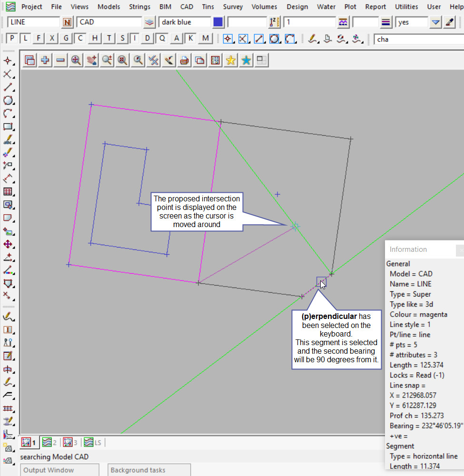Viewport: 464px width, 476px height.
Task: Click the printer plot icon on view toolbar
Action: tap(185, 60)
